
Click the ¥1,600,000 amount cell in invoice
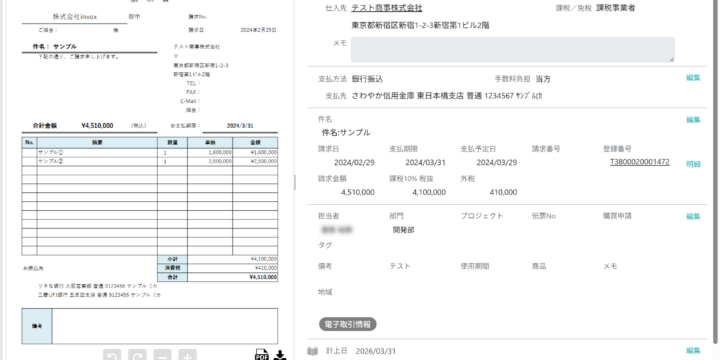click(255, 152)
